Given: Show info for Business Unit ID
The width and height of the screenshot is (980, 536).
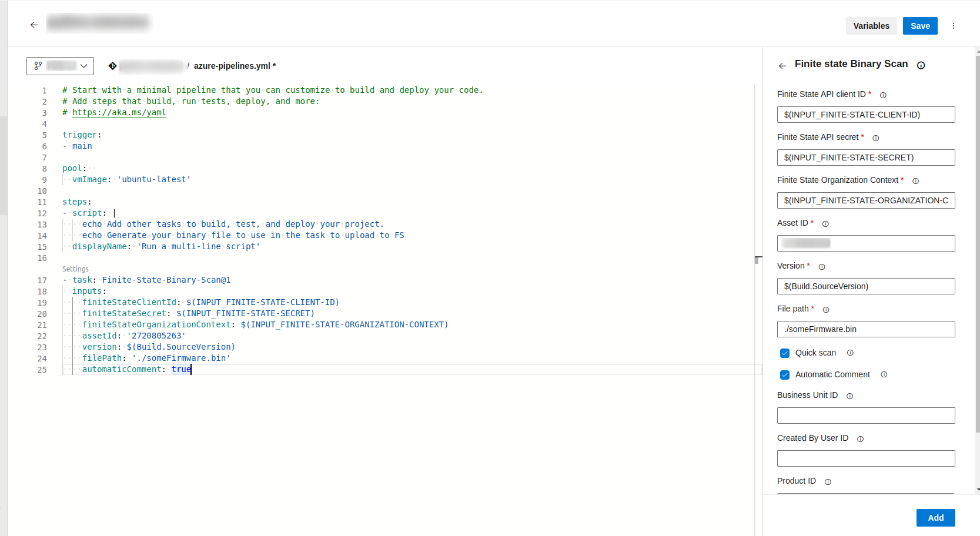Looking at the screenshot, I should [x=849, y=396].
